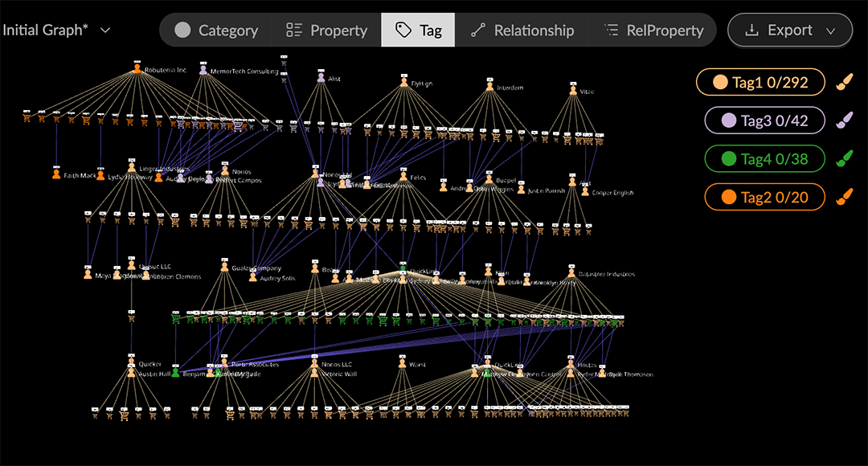Open the Initial Graph dropdown
The image size is (868, 466).
pos(56,30)
